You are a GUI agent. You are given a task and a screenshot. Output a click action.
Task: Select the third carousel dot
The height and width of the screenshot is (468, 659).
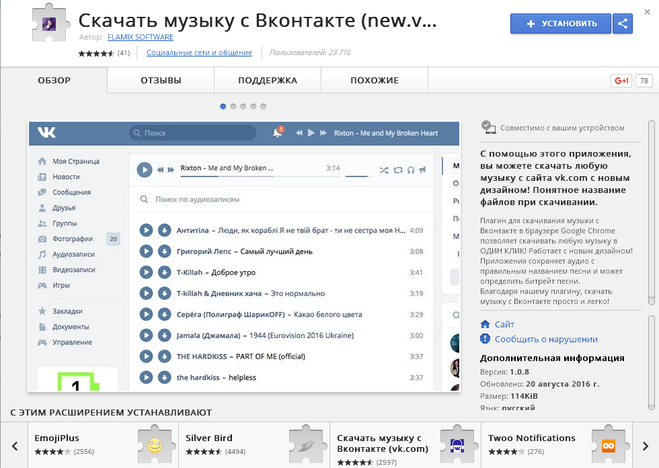click(x=243, y=106)
